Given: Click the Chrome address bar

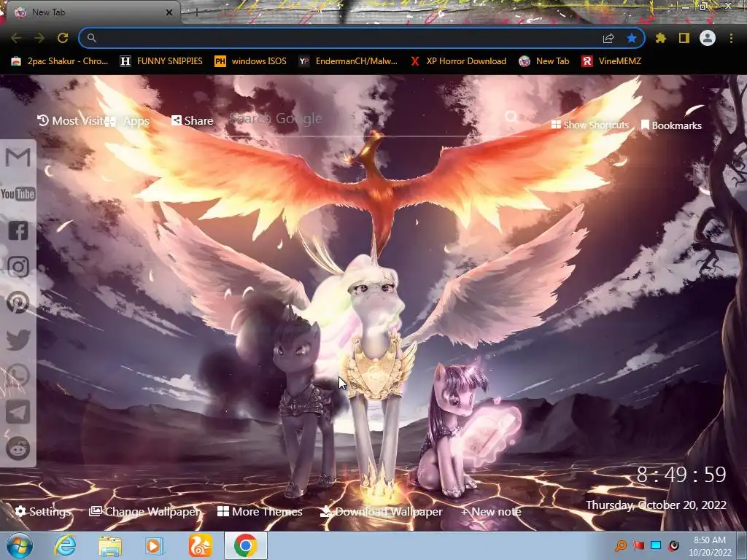Looking at the screenshot, I should click(x=343, y=38).
